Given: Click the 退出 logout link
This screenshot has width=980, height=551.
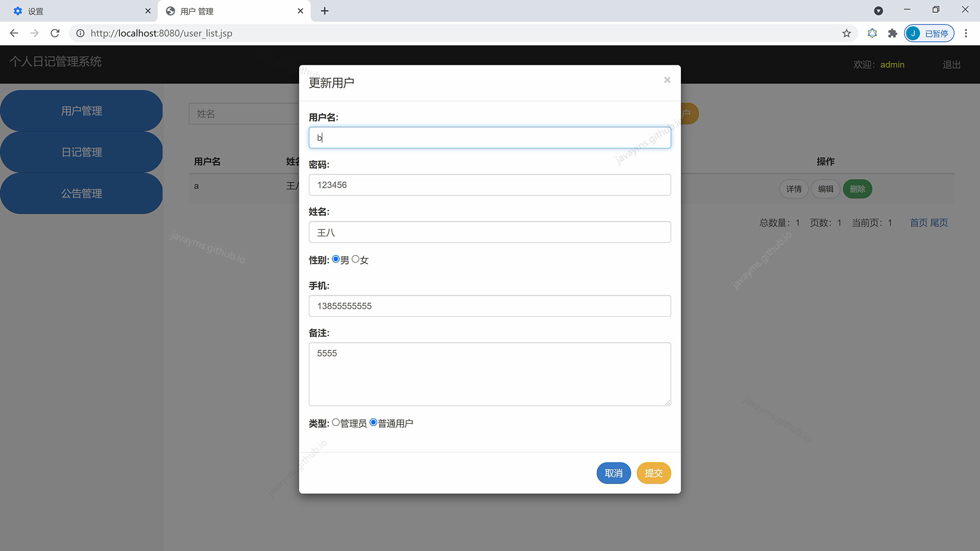Looking at the screenshot, I should (x=951, y=64).
